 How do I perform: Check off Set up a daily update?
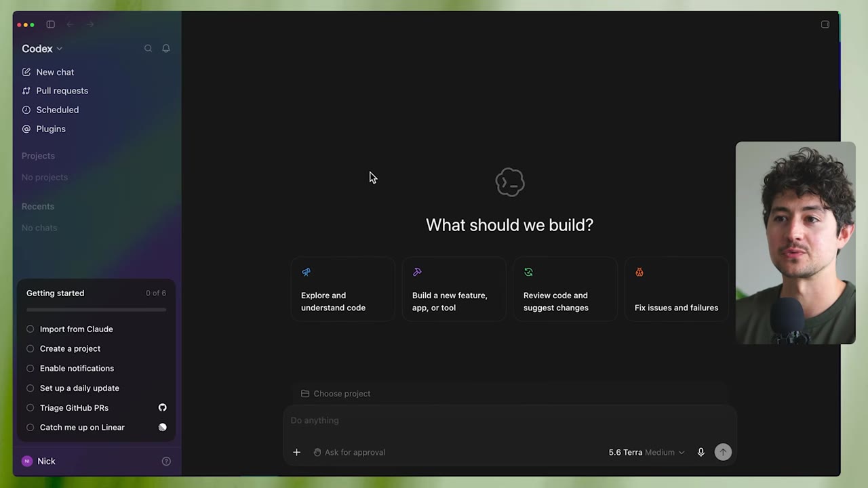tap(30, 388)
